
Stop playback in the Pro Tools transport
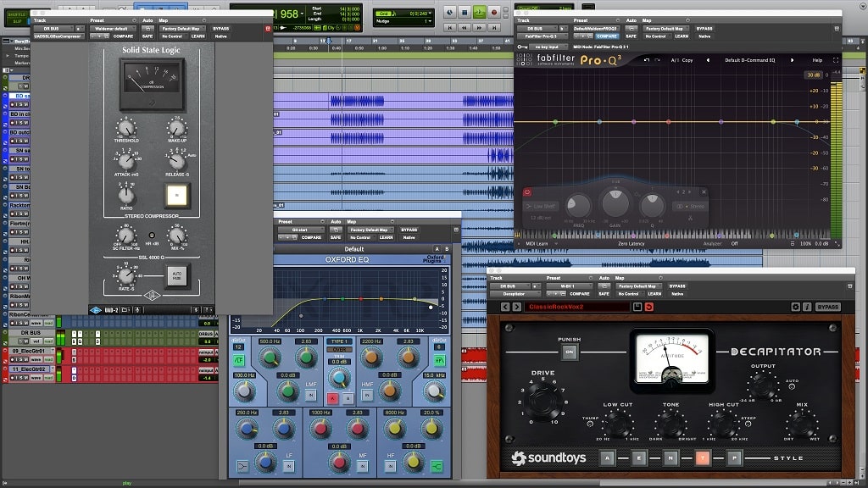pos(465,12)
